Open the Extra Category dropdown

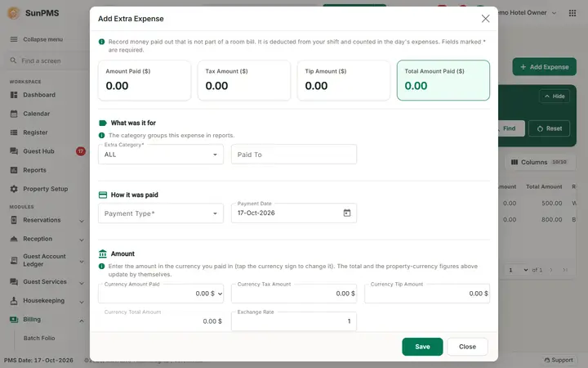tap(161, 155)
